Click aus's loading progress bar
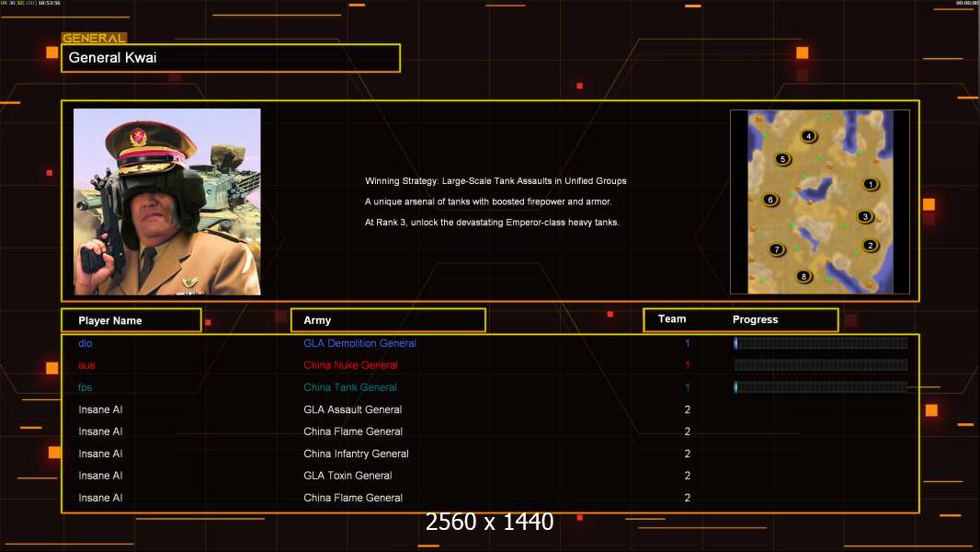Viewport: 980px width, 552px height. click(x=821, y=365)
